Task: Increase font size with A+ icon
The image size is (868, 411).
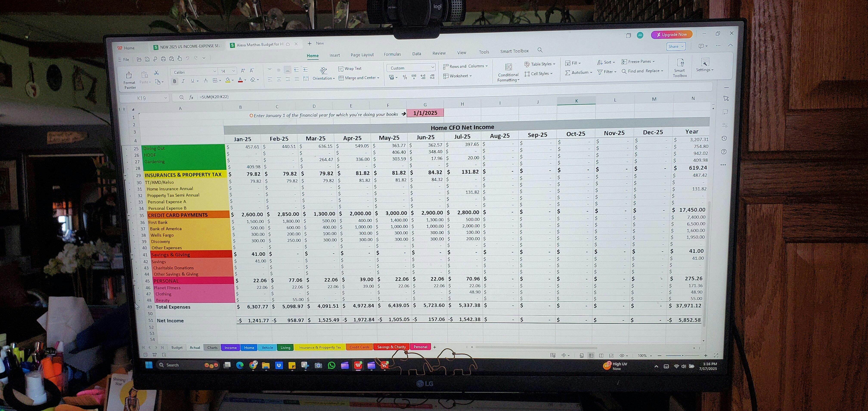Action: tap(243, 71)
